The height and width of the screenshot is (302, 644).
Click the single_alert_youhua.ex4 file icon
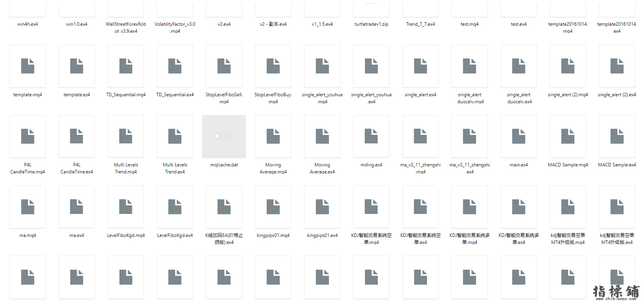coord(371,66)
